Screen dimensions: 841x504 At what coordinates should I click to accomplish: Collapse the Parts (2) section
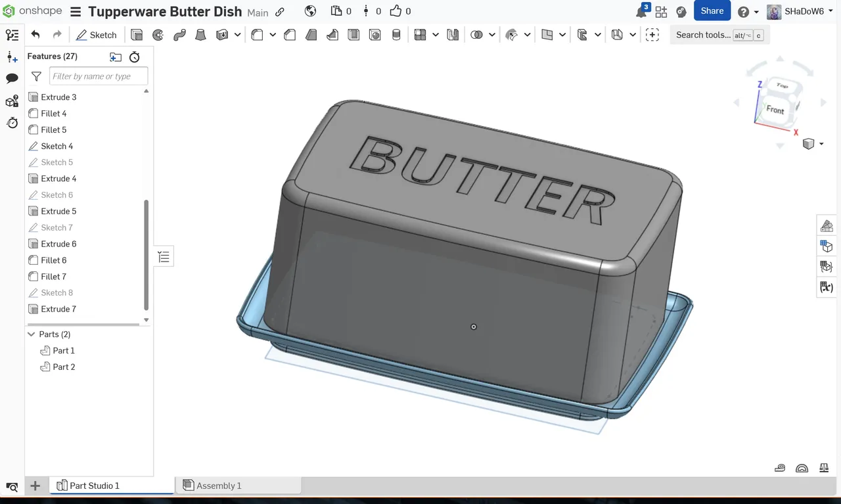pos(31,334)
